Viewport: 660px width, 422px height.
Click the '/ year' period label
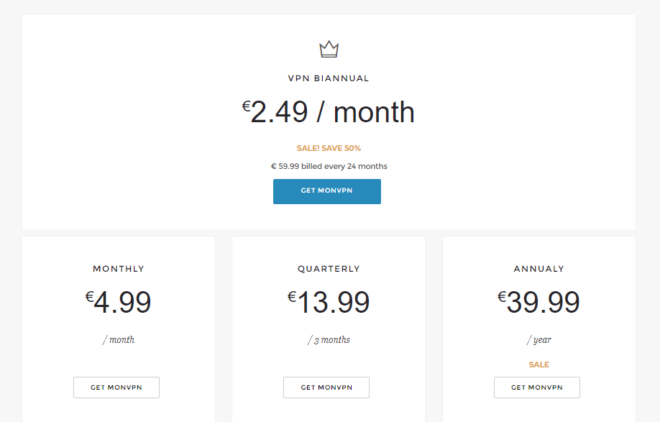click(x=539, y=340)
